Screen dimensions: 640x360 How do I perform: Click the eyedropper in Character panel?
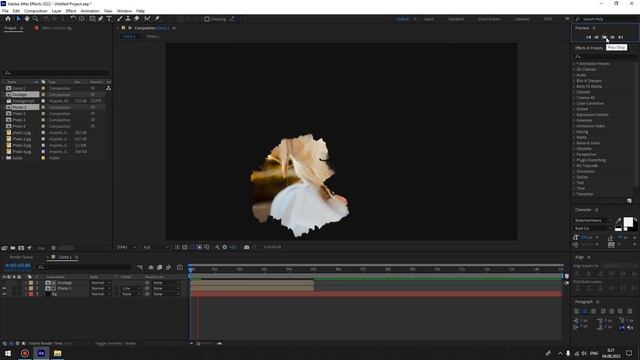(x=618, y=220)
